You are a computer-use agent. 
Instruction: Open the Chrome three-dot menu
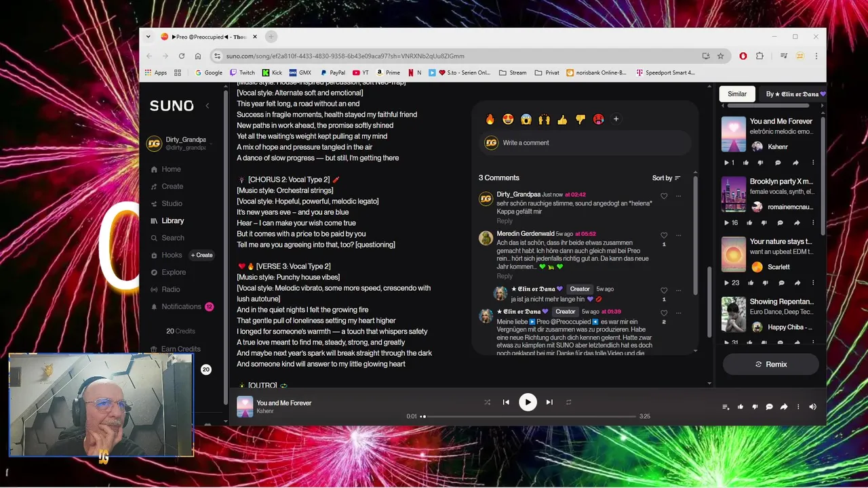point(816,56)
